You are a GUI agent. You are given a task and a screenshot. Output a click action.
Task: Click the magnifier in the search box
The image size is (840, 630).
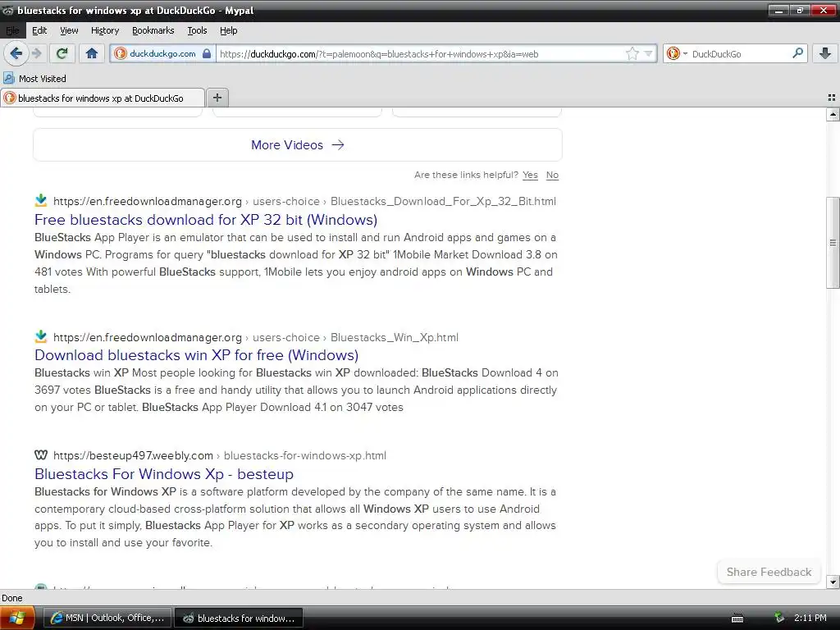tap(797, 53)
